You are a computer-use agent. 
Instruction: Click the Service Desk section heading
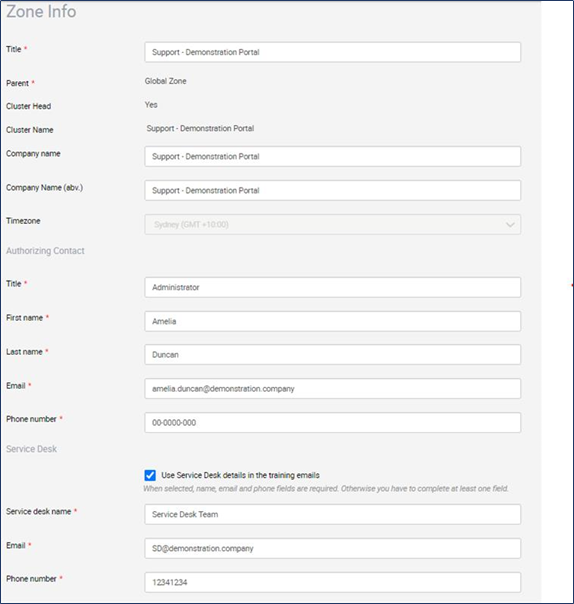[x=32, y=449]
